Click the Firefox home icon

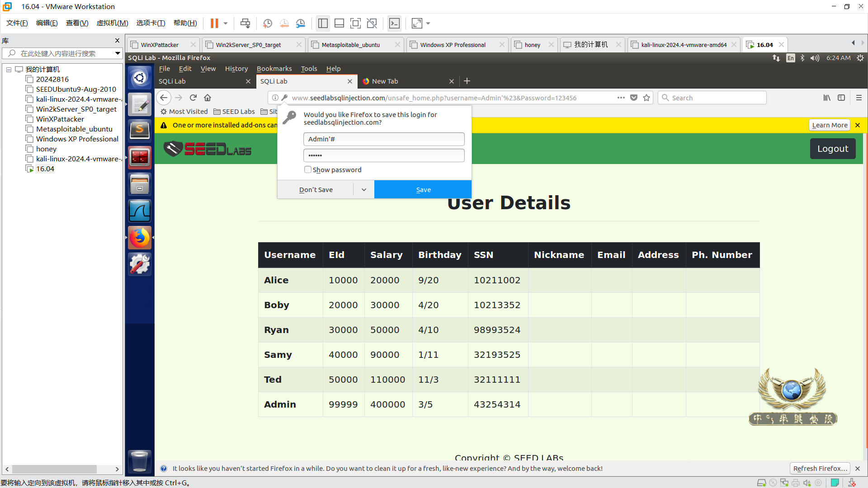click(208, 98)
